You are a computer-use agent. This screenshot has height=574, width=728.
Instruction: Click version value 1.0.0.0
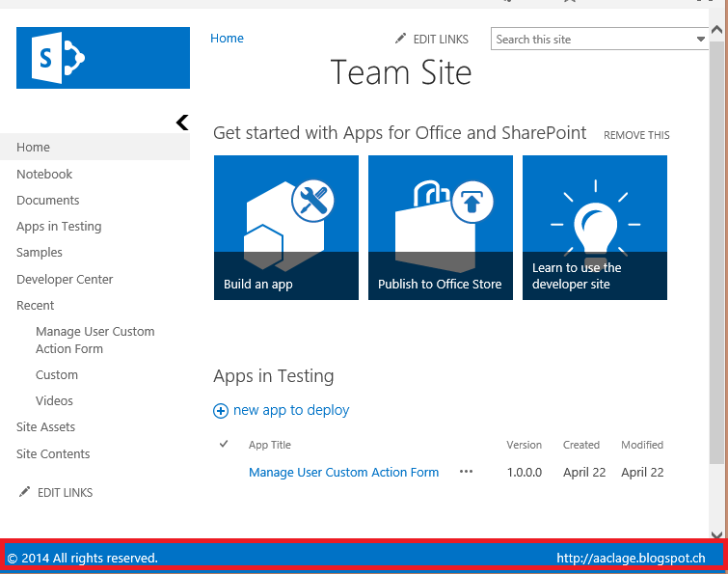[525, 473]
